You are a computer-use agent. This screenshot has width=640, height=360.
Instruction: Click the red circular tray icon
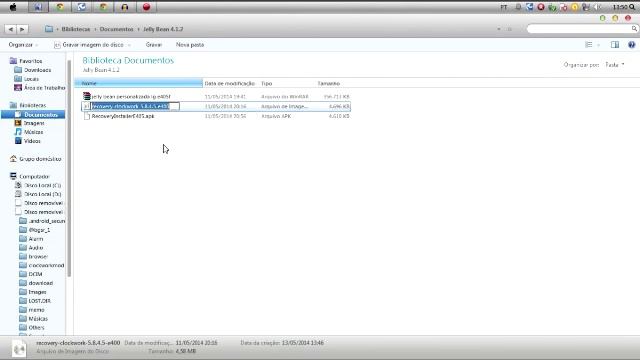tap(541, 7)
